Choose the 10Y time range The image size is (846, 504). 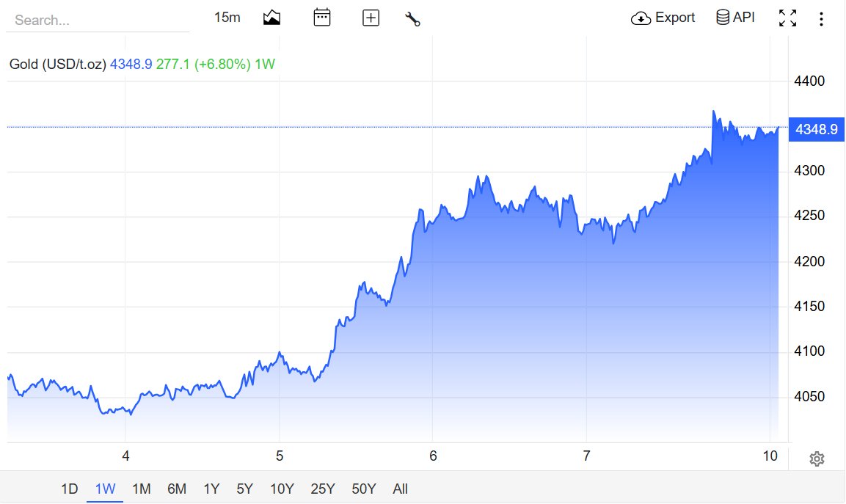[282, 489]
